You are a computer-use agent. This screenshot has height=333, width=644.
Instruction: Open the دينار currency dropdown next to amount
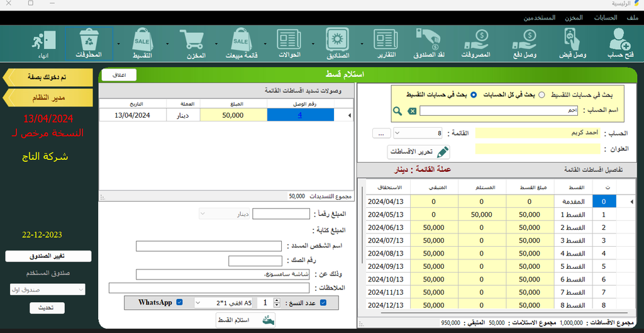(224, 214)
